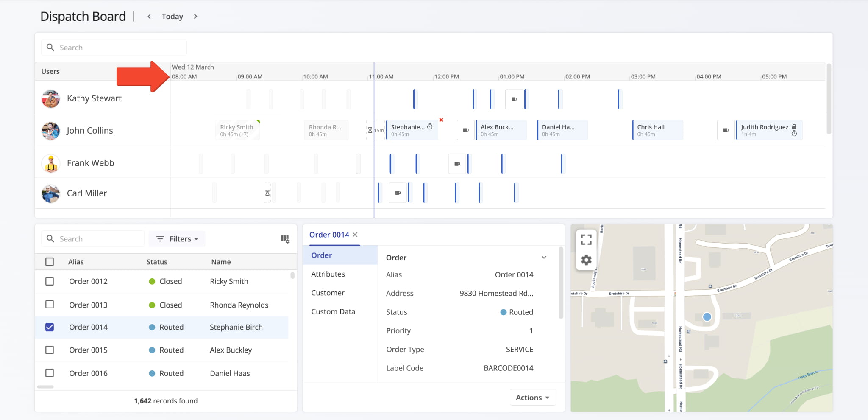The height and width of the screenshot is (420, 868).
Task: Toggle the select-all checkbox in header
Action: click(50, 262)
